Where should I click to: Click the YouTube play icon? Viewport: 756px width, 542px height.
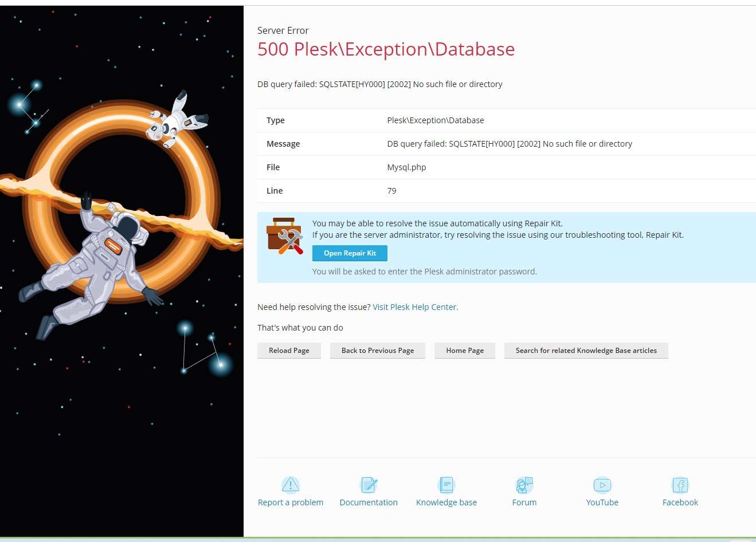point(602,485)
